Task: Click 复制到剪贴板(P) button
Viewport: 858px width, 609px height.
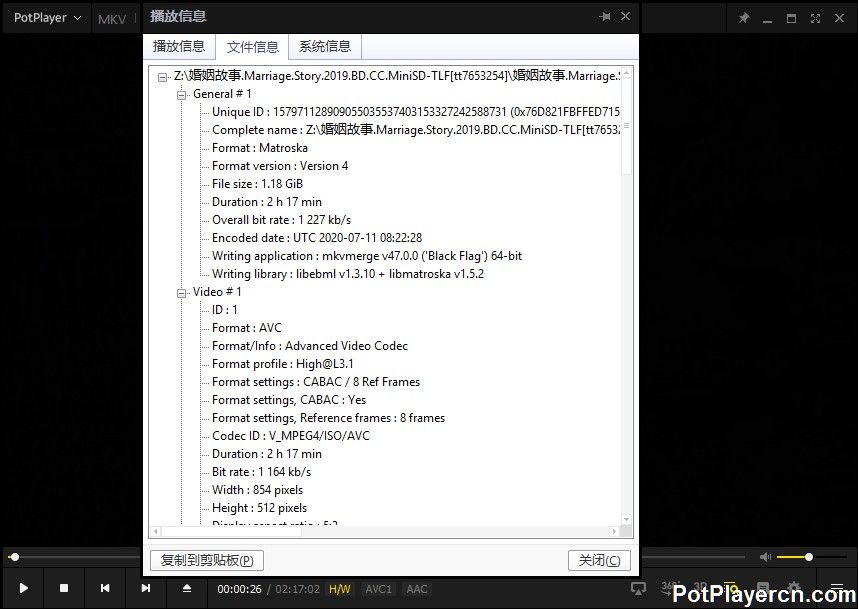Action: pos(207,560)
